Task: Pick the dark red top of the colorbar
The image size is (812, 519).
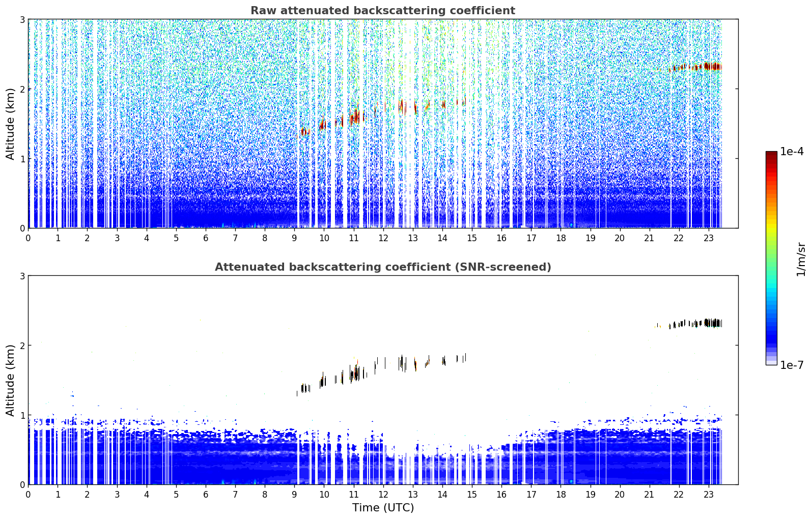Action: click(771, 154)
